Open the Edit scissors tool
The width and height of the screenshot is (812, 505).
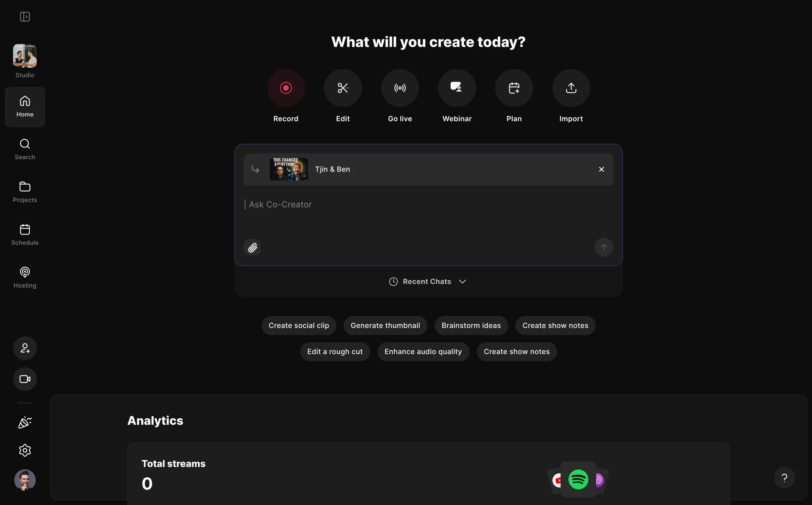[x=343, y=88]
